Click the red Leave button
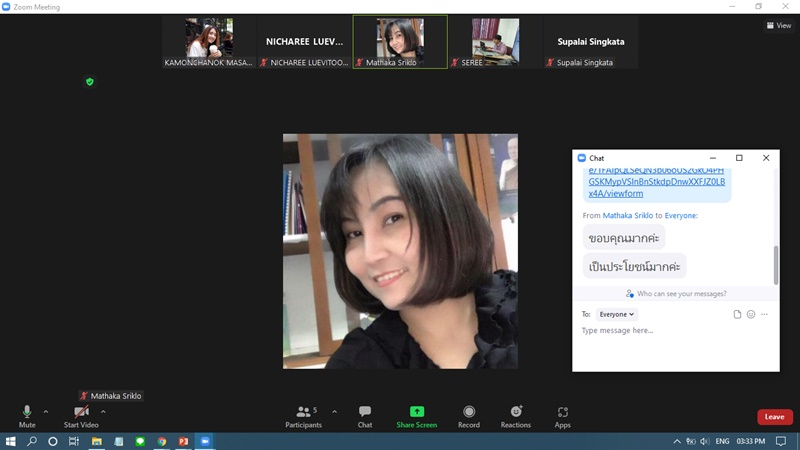This screenshot has height=450, width=800. pos(774,417)
